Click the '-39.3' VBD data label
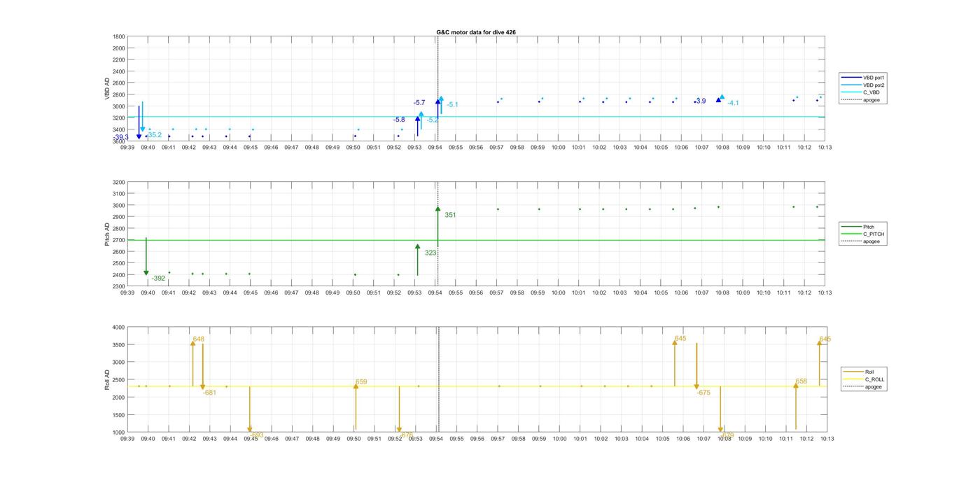This screenshot has height=485, width=980. 122,137
